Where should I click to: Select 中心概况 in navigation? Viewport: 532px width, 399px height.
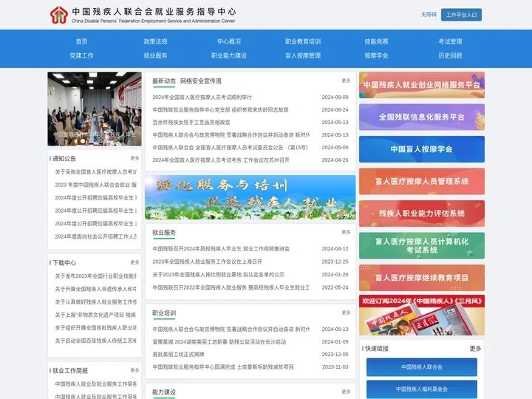(229, 41)
